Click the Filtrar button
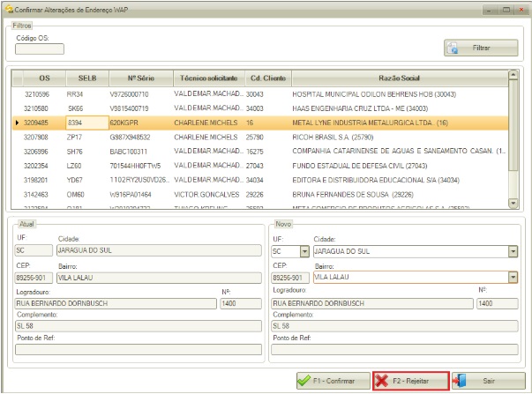The image size is (532, 394). point(481,48)
